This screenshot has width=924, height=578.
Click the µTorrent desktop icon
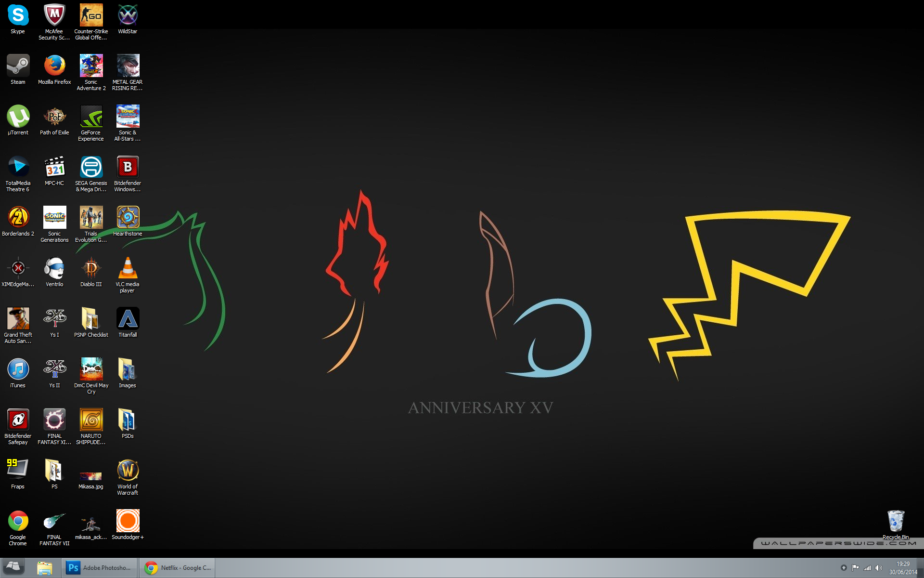tap(18, 117)
